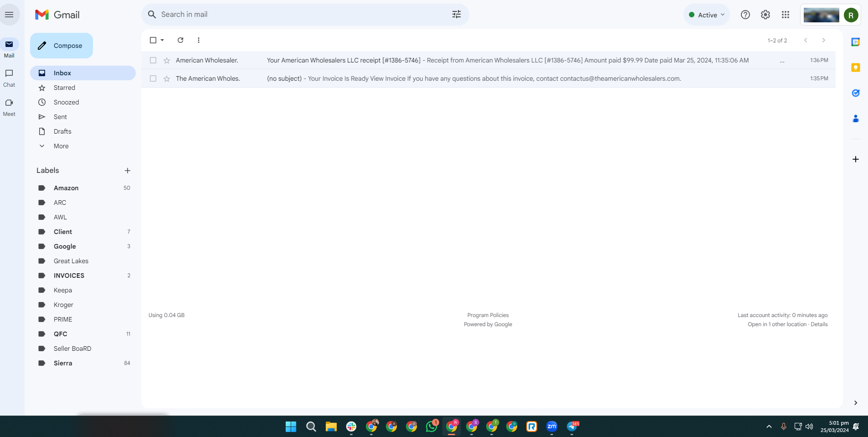Open the Support help icon
This screenshot has height=437, width=868.
pos(745,15)
